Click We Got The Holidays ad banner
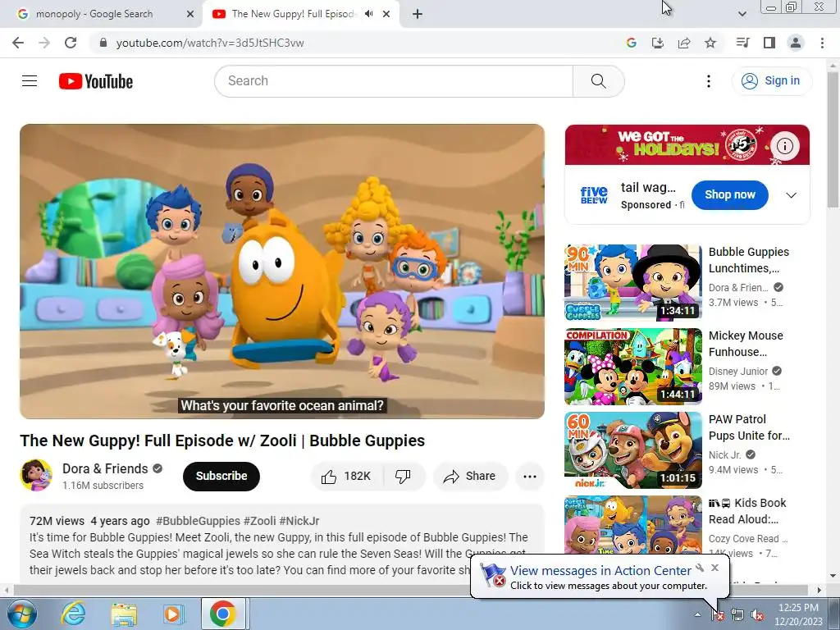Viewport: 840px width, 630px height. pyautogui.click(x=687, y=144)
